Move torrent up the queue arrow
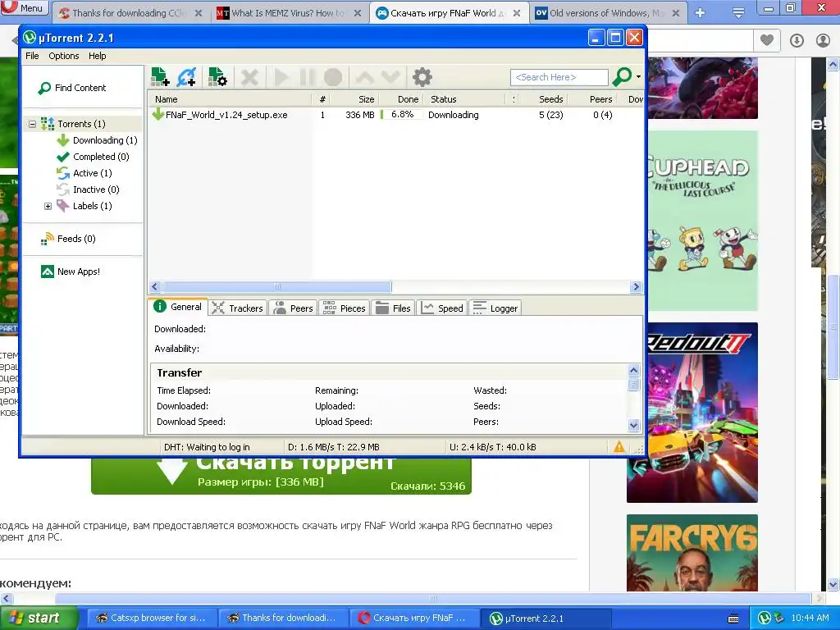The width and height of the screenshot is (840, 630). pos(365,77)
